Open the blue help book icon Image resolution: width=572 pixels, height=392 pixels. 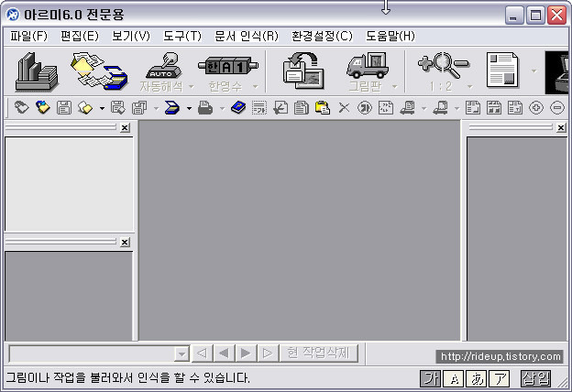click(x=238, y=108)
